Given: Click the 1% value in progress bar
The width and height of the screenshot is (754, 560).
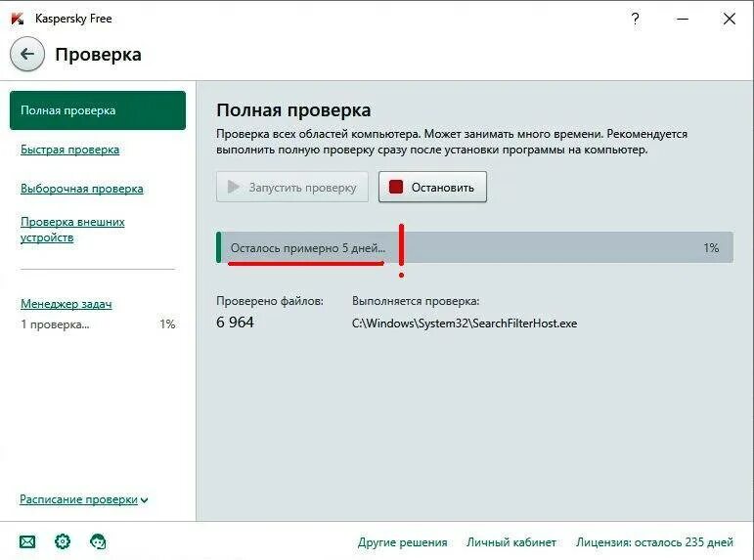Looking at the screenshot, I should pos(711,247).
